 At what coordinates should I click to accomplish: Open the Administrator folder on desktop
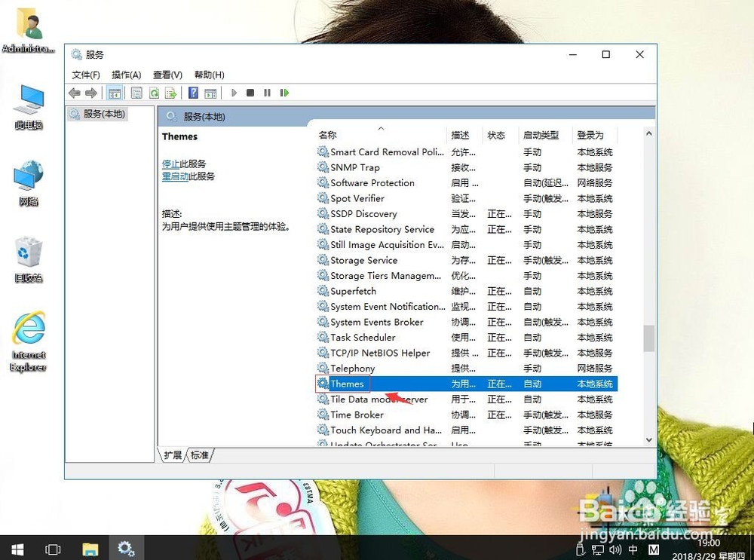tap(29, 31)
